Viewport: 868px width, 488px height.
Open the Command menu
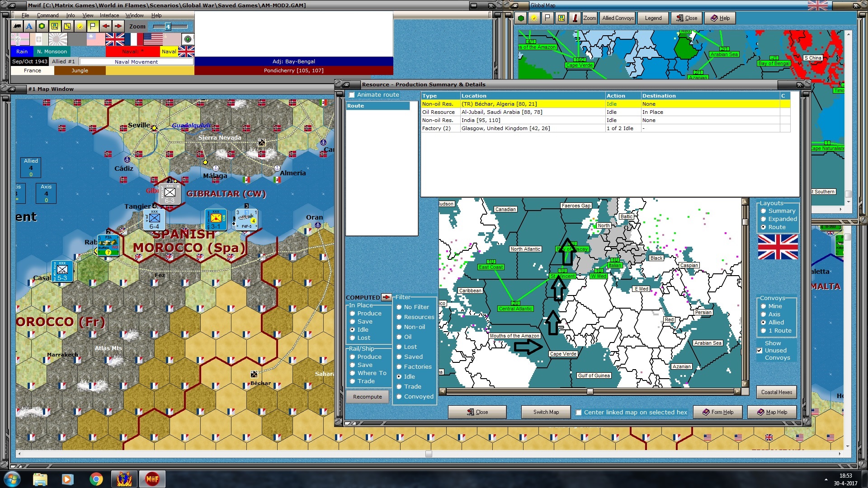tap(47, 15)
